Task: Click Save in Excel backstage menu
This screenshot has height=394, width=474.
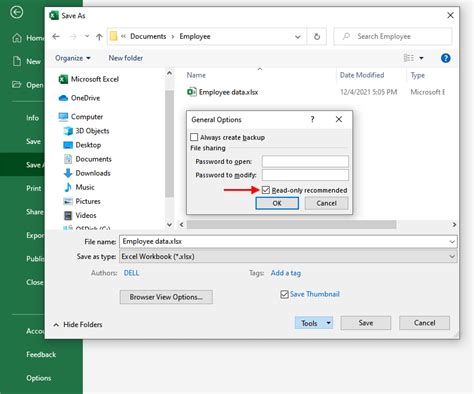Action: click(33, 141)
